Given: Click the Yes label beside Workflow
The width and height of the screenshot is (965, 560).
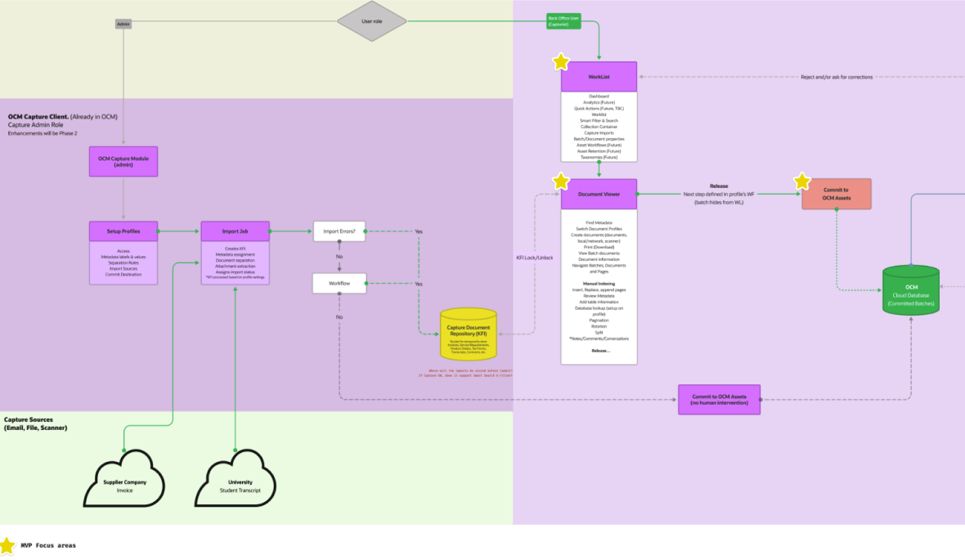Looking at the screenshot, I should [x=419, y=284].
